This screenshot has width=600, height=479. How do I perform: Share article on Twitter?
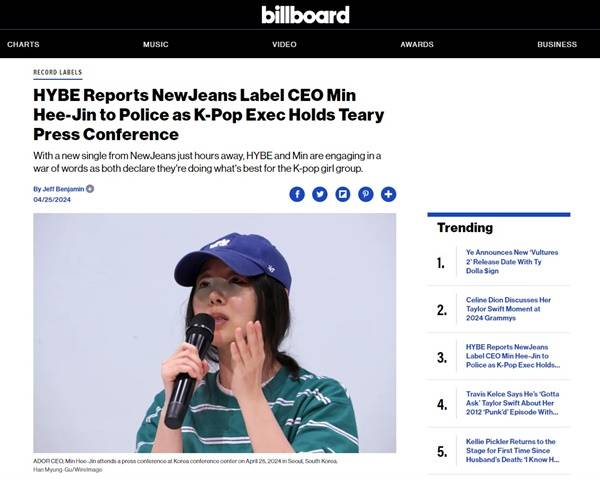[x=320, y=194]
